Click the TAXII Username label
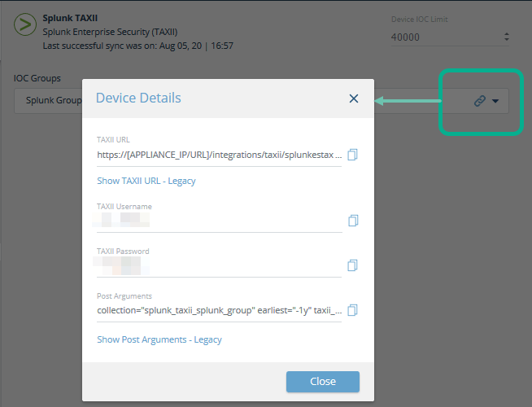This screenshot has width=532, height=407. (124, 207)
